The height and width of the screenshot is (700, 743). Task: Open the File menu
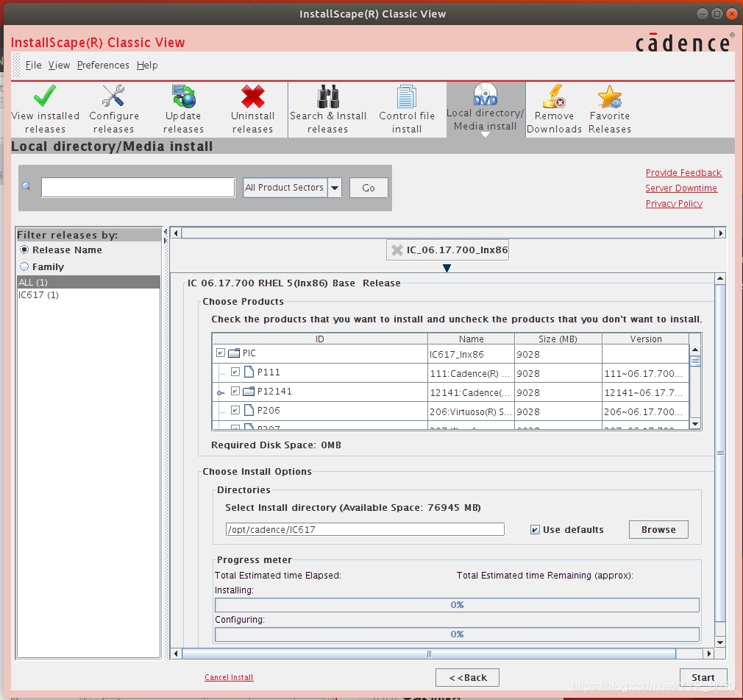coord(33,65)
